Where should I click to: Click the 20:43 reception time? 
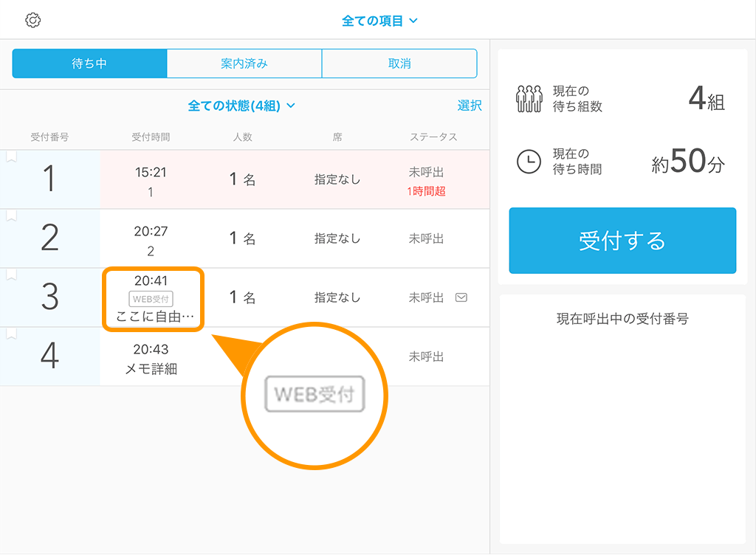click(x=151, y=349)
